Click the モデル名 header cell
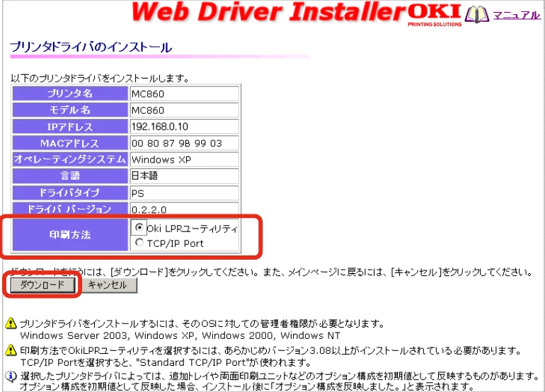The width and height of the screenshot is (545, 392). (70, 110)
